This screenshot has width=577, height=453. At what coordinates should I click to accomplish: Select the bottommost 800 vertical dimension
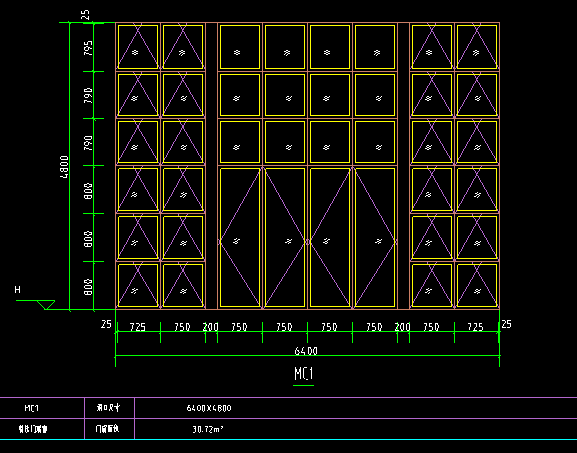pos(88,287)
